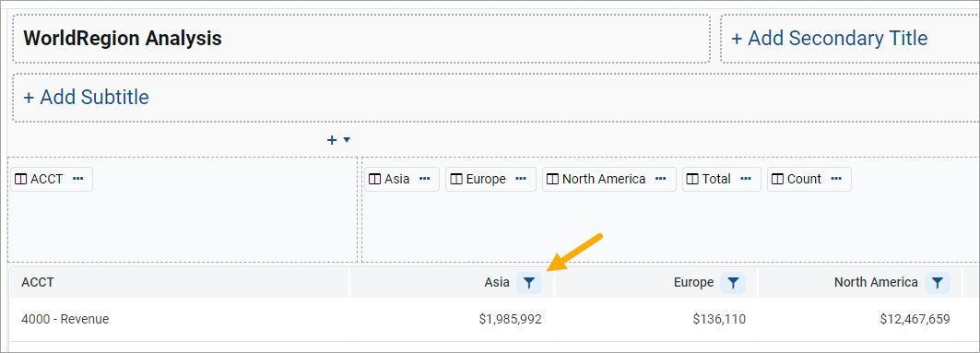980x353 pixels.
Task: Select the Count column chip
Action: [809, 180]
